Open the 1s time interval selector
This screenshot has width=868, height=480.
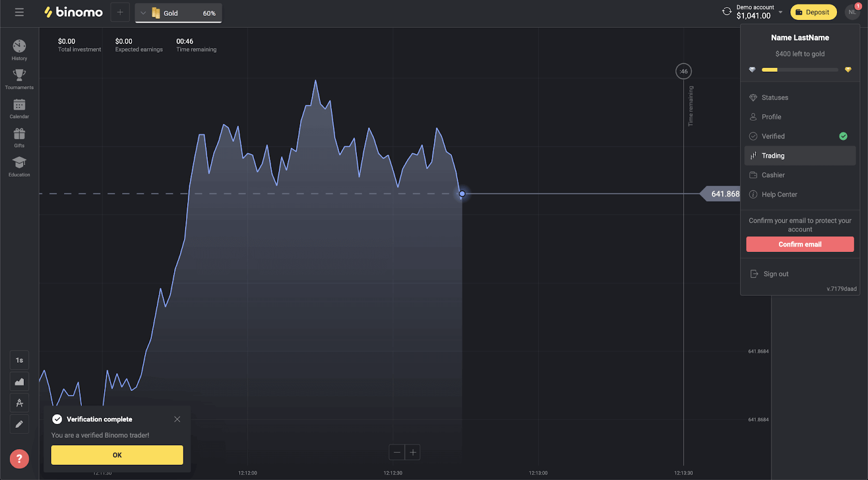pos(19,360)
